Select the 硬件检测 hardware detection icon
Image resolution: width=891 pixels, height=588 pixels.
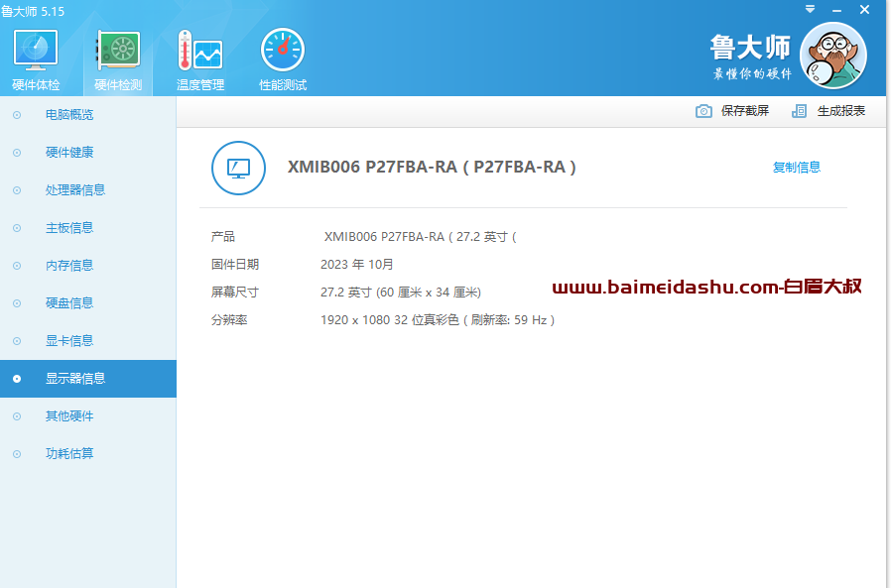pyautogui.click(x=118, y=60)
